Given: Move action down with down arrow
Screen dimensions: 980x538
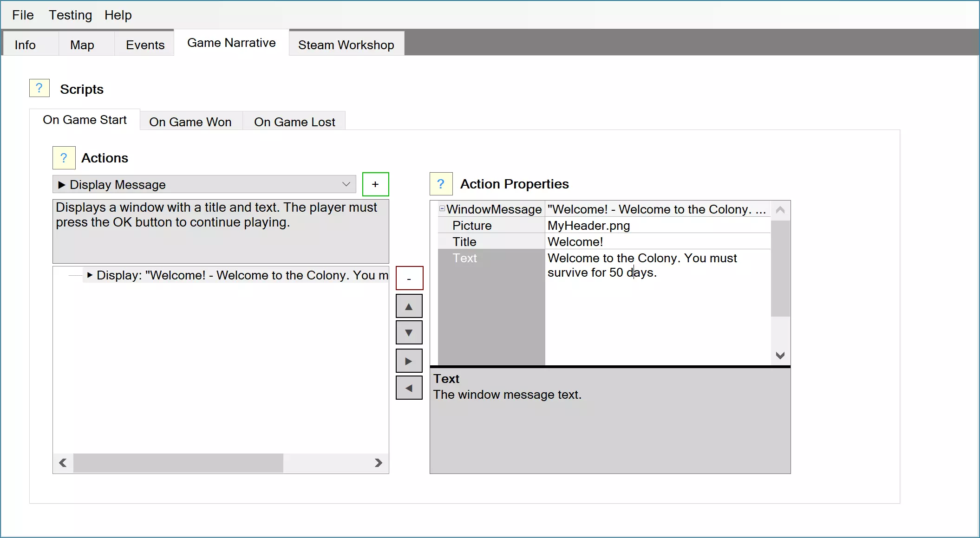Looking at the screenshot, I should pyautogui.click(x=409, y=333).
